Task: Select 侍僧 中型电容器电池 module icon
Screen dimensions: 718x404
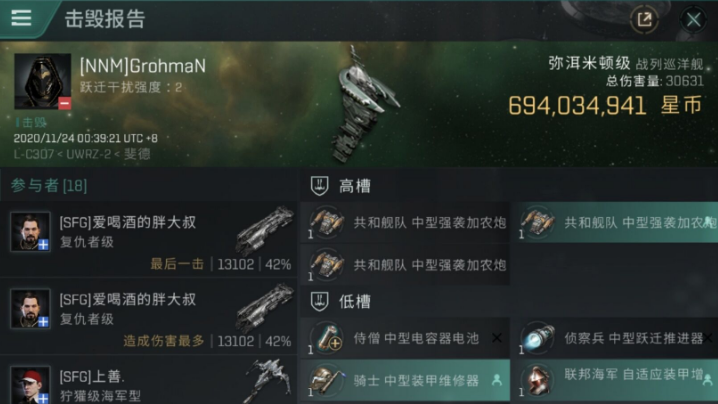Action: coord(326,338)
